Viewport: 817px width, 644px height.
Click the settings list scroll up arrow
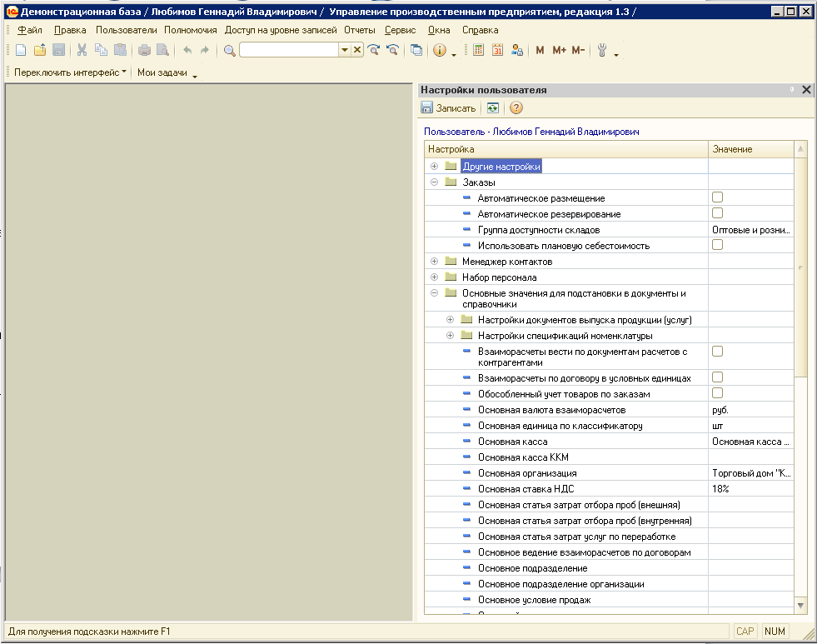coord(801,149)
